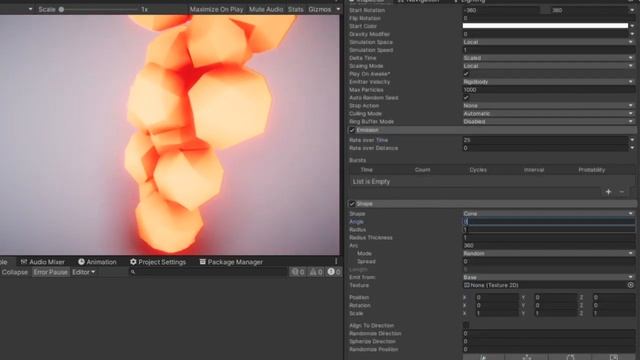
Task: Toggle Play On Awake checkbox
Action: [466, 74]
